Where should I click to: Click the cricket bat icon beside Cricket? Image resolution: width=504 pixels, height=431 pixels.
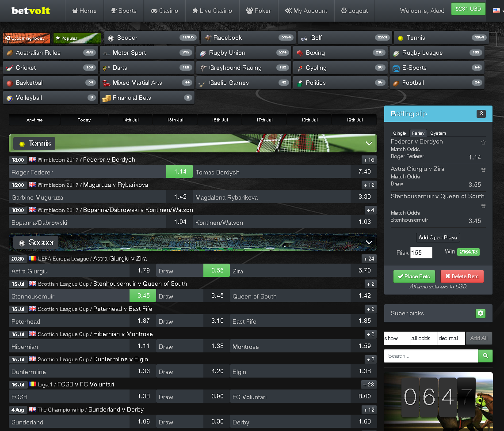pyautogui.click(x=10, y=68)
